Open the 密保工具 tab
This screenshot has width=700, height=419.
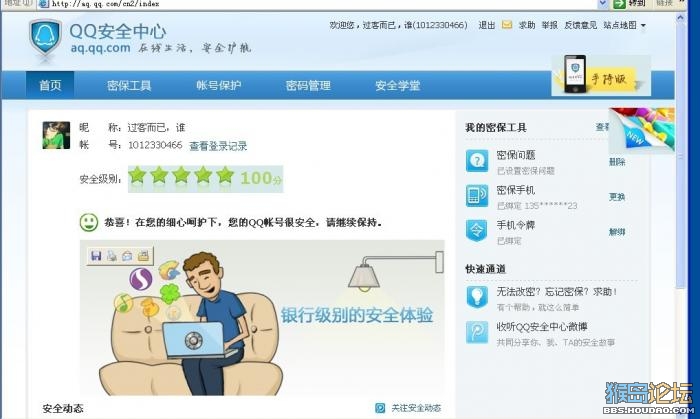click(x=129, y=85)
